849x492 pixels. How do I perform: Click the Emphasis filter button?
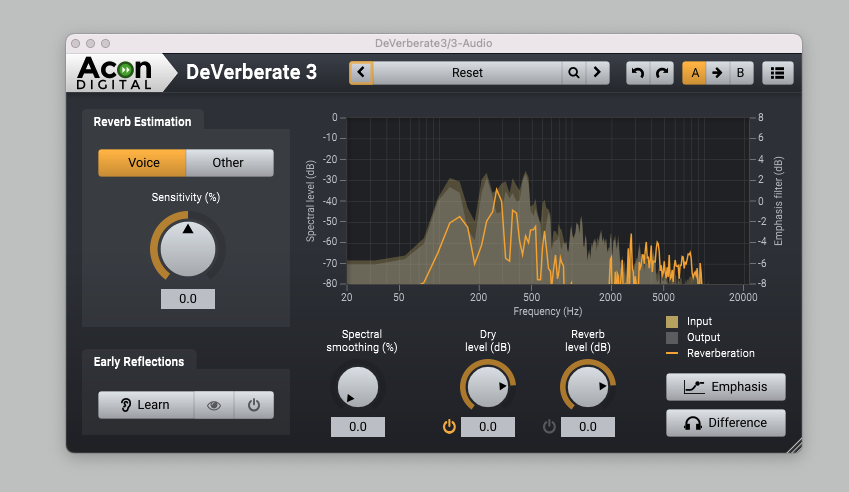725,387
